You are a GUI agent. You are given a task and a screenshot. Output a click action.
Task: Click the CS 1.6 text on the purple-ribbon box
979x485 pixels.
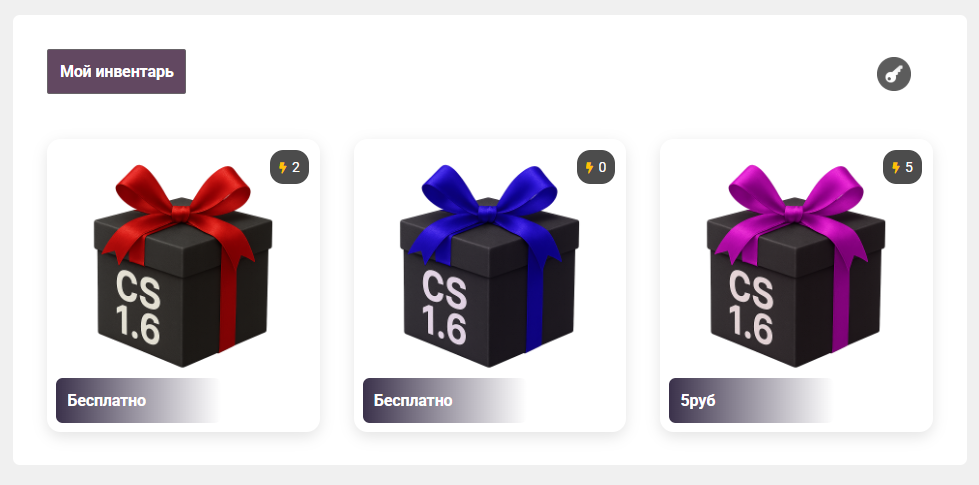[x=751, y=307]
